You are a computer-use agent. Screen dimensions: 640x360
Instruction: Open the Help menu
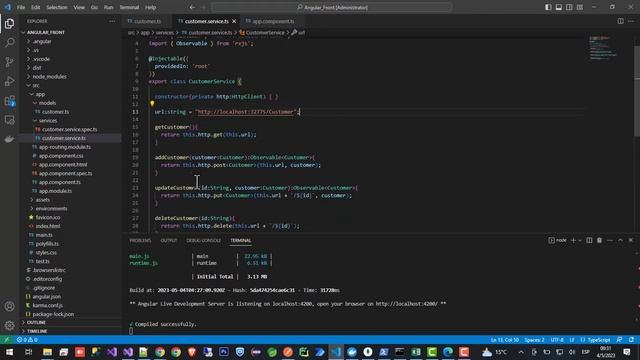[x=151, y=7]
